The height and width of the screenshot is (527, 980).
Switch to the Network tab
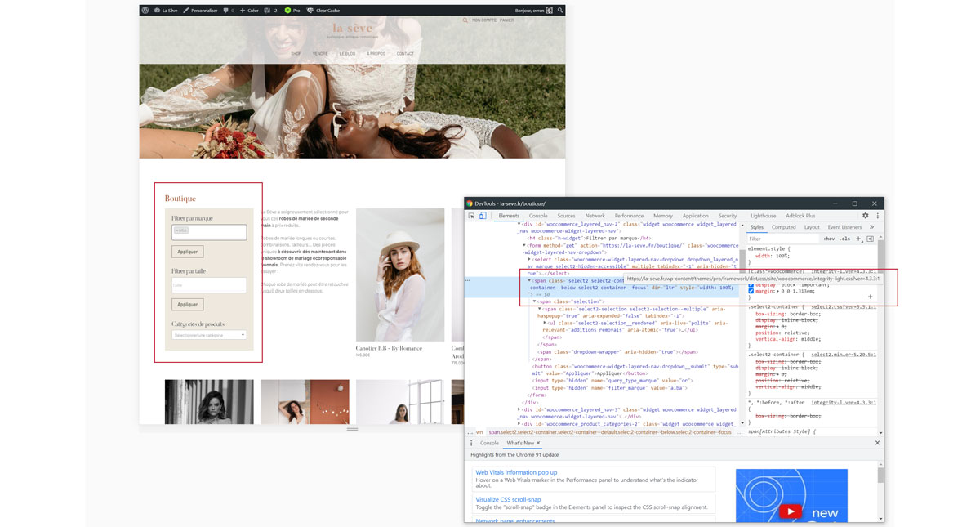595,216
